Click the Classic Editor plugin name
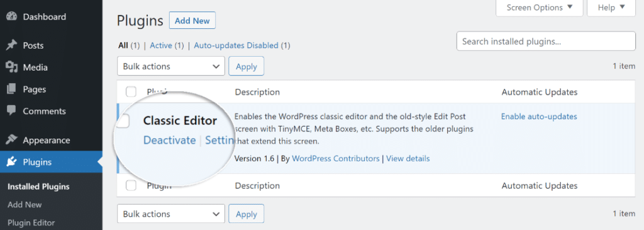The image size is (644, 230). coord(180,120)
